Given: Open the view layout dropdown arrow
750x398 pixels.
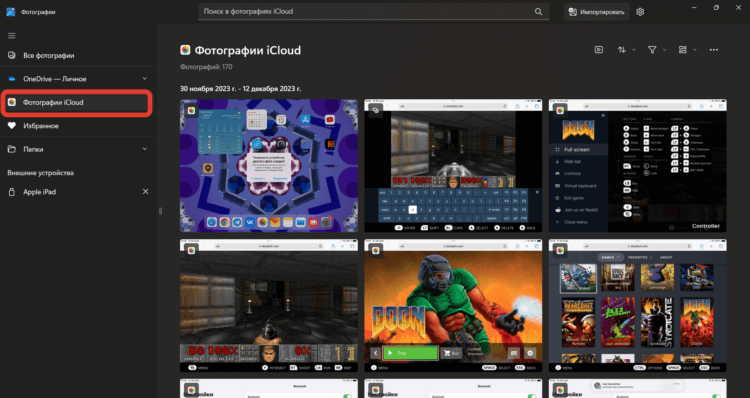Looking at the screenshot, I should 695,50.
